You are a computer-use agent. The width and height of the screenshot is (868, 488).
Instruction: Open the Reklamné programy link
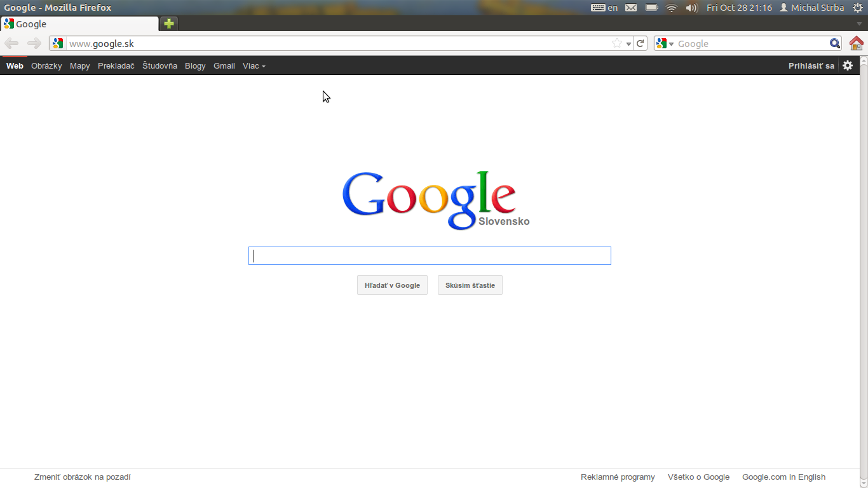(x=618, y=477)
